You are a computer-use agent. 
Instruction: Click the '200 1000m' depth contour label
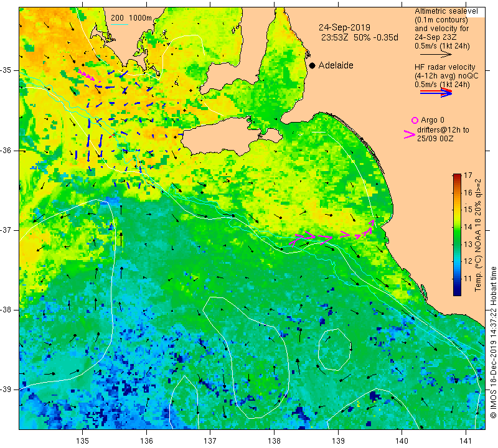click(131, 18)
